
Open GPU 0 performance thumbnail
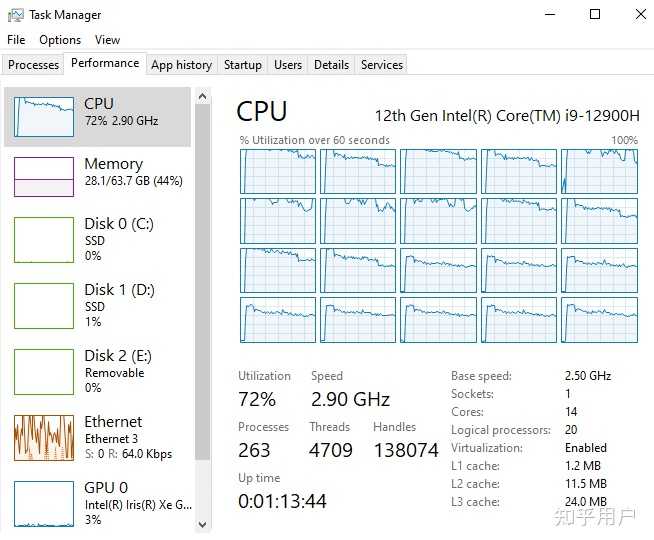click(x=44, y=504)
